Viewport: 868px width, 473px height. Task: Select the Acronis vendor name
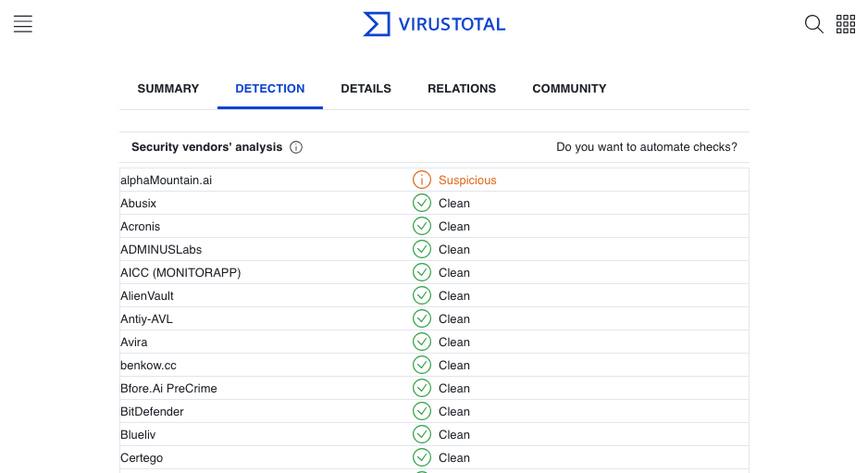[140, 227]
